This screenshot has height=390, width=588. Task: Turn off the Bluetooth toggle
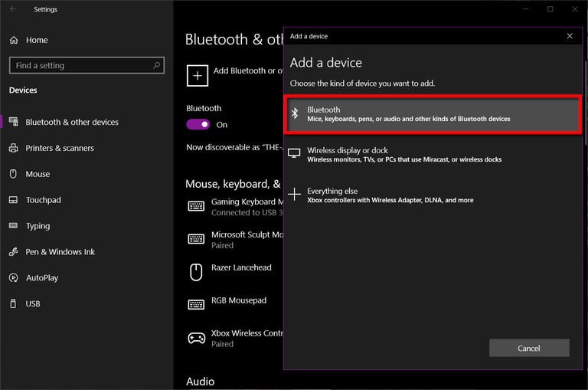tap(198, 124)
